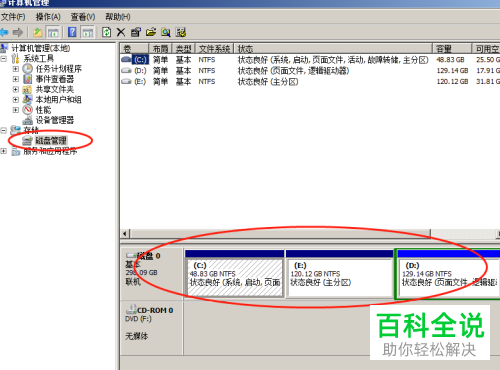The height and width of the screenshot is (370, 500).
Task: Select 共享文件夹 in the tree
Action: pos(55,89)
